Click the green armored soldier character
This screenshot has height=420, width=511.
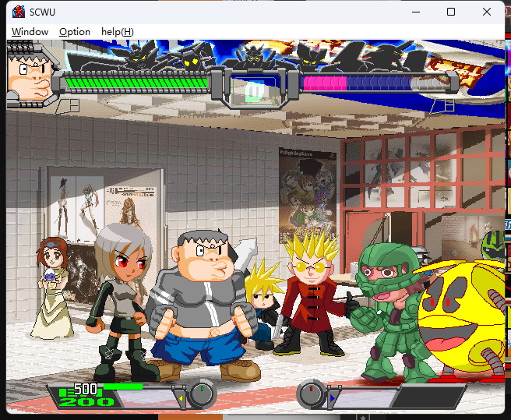click(386, 310)
